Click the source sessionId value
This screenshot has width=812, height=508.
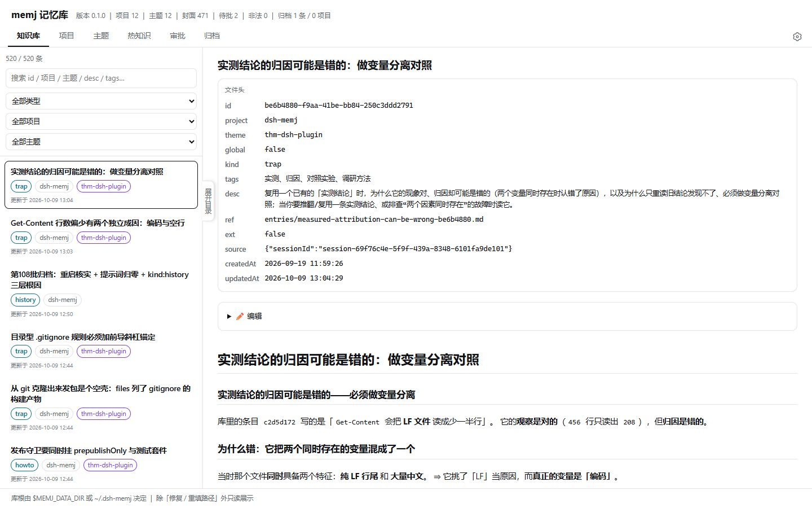[x=389, y=249]
